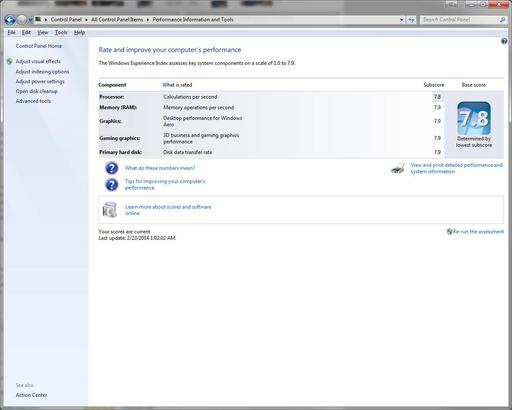This screenshot has width=512, height=410.
Task: Click the address bar refresh button
Action: pos(411,20)
